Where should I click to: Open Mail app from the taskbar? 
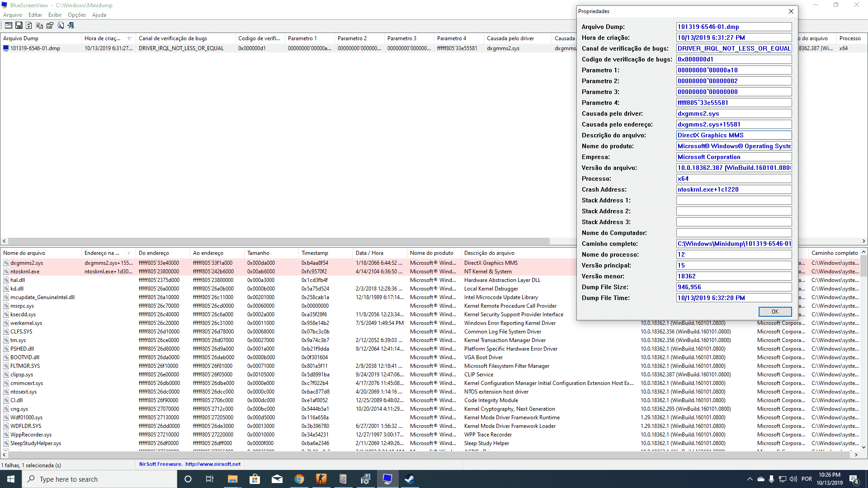click(277, 479)
